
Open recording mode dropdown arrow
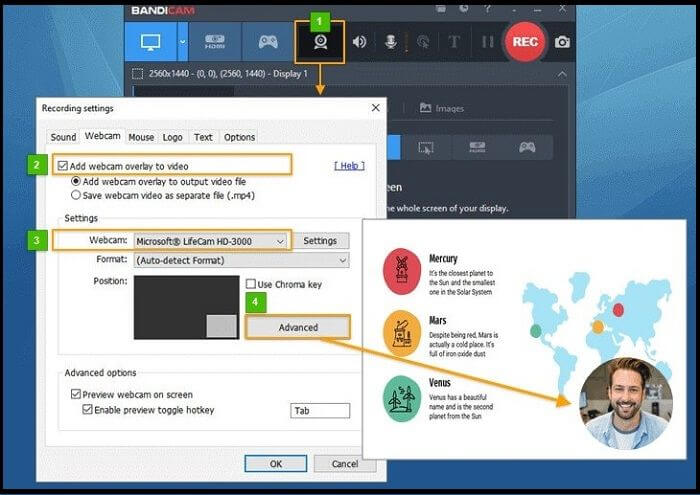(182, 42)
